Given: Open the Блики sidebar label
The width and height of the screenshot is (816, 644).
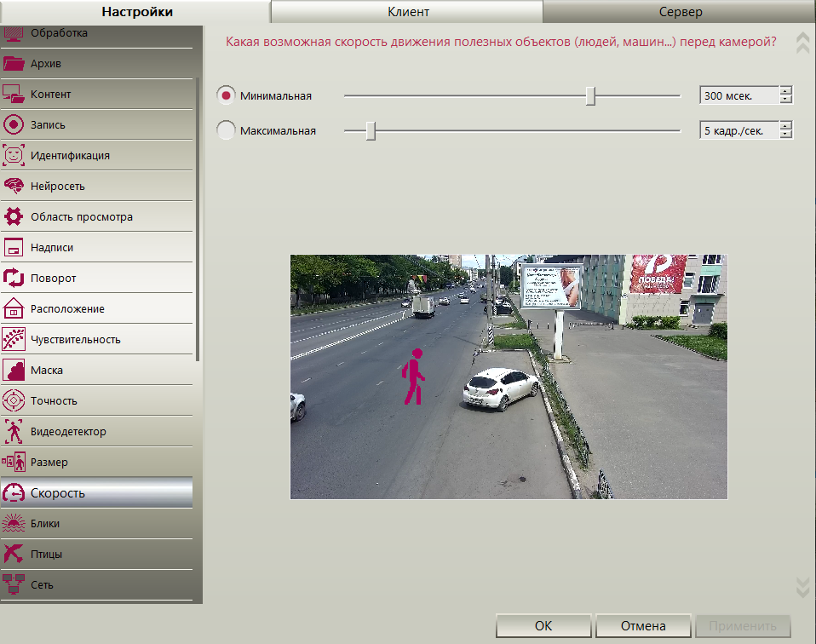Looking at the screenshot, I should click(x=45, y=524).
